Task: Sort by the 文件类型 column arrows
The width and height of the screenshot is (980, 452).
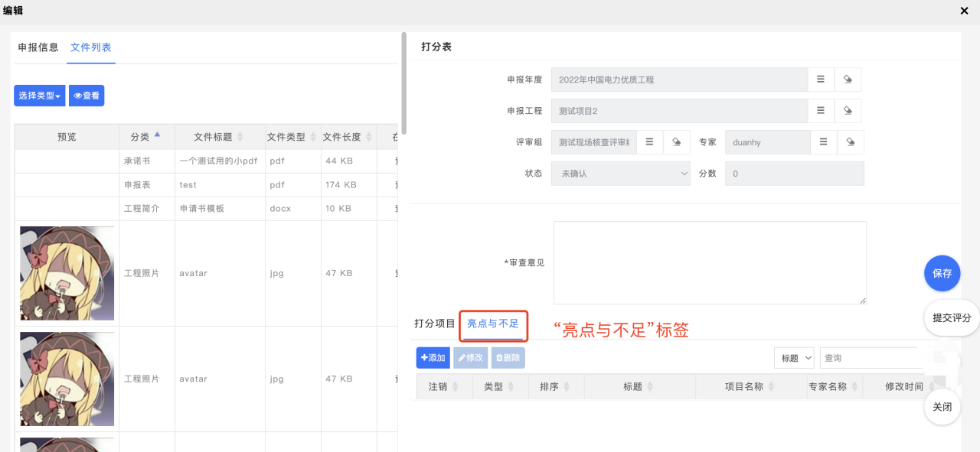Action: [x=312, y=137]
